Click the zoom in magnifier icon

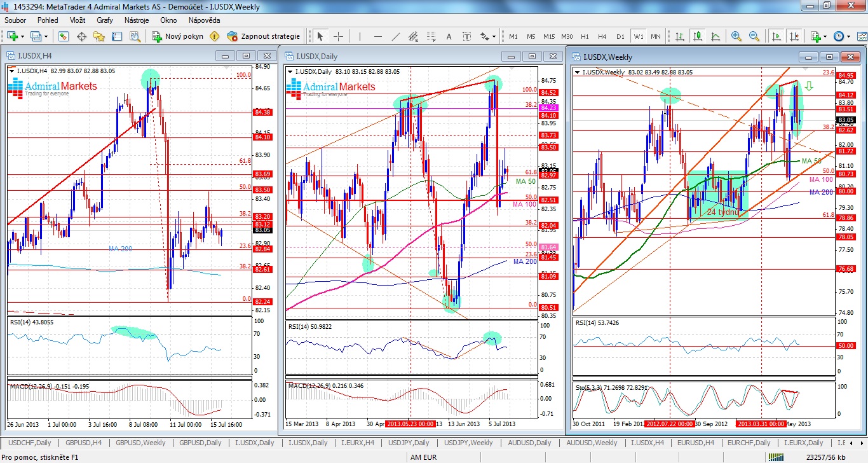[736, 36]
